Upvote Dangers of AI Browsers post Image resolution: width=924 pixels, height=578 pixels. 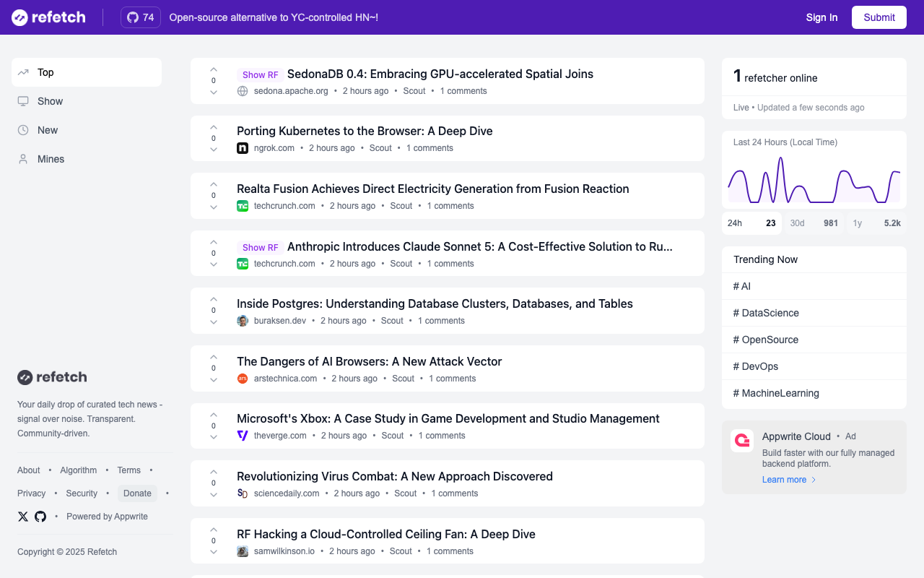[x=214, y=357]
